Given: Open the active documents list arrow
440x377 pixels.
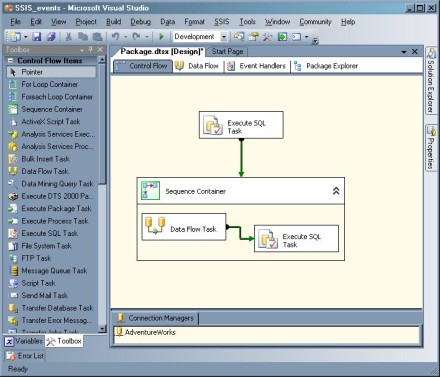Looking at the screenshot, I should (x=404, y=52).
